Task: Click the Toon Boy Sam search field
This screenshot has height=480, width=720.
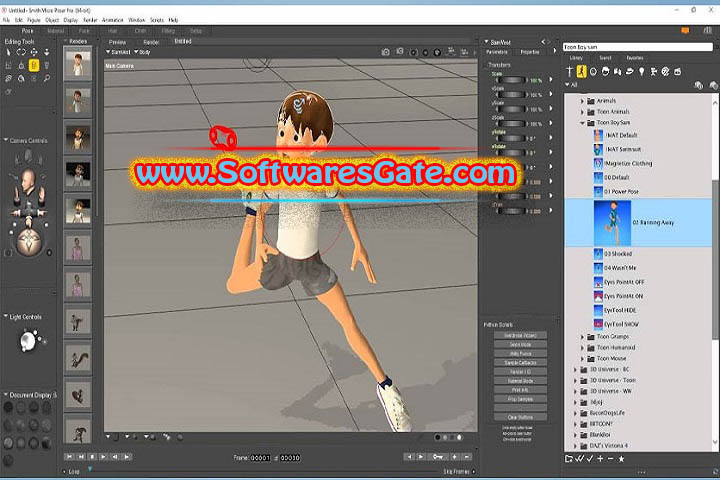Action: point(637,47)
